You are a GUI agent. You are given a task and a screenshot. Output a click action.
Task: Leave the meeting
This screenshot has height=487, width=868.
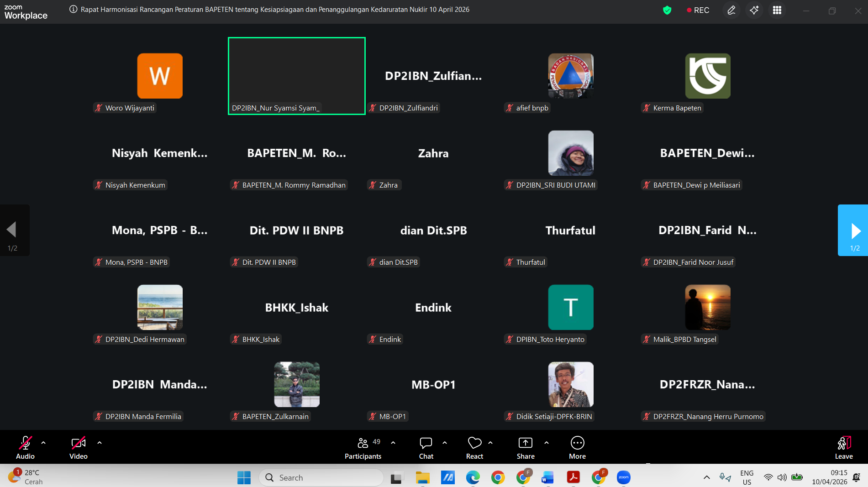843,448
